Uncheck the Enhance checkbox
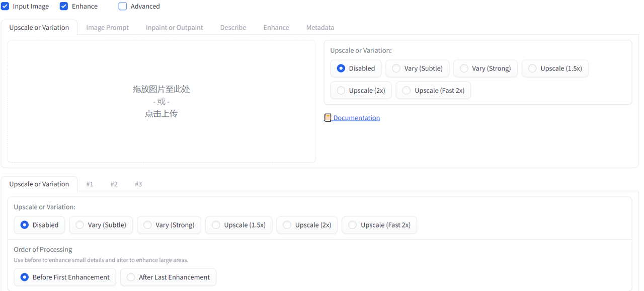Viewport: 644px width, 291px height. pyautogui.click(x=64, y=7)
